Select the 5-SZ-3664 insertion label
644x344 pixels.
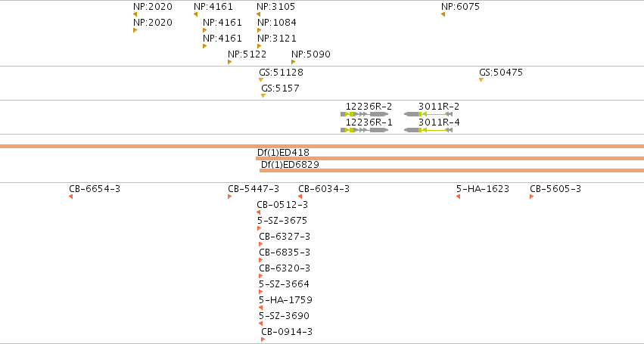tap(284, 284)
